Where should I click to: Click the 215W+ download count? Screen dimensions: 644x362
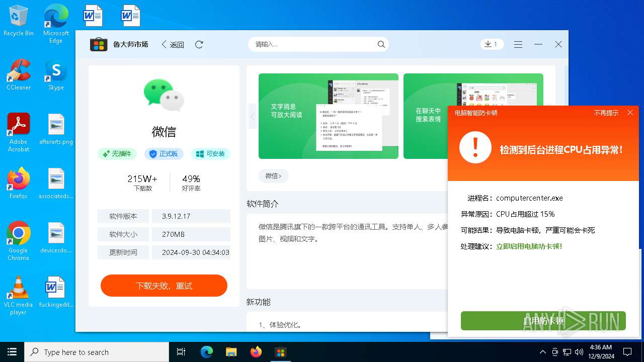pos(142,179)
